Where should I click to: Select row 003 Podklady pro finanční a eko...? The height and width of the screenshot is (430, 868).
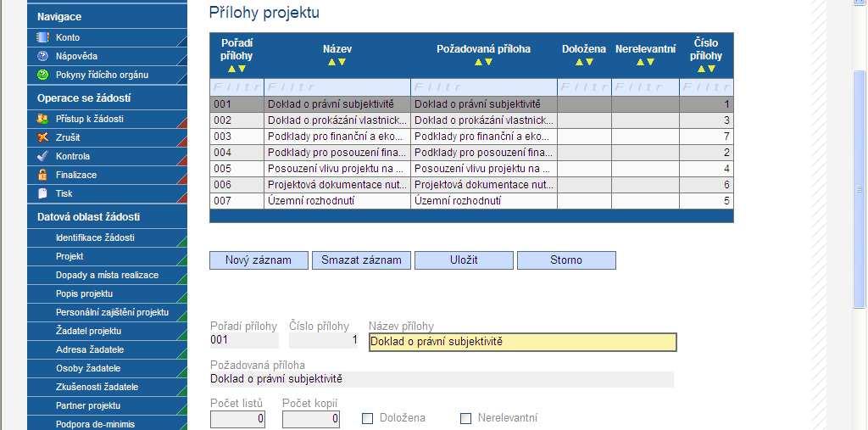[x=471, y=137]
